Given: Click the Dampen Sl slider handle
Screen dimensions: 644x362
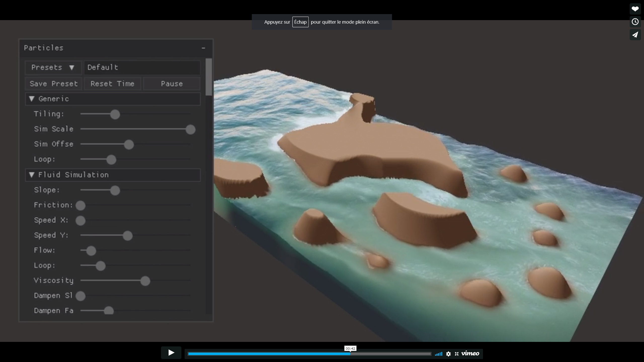Looking at the screenshot, I should (80, 296).
